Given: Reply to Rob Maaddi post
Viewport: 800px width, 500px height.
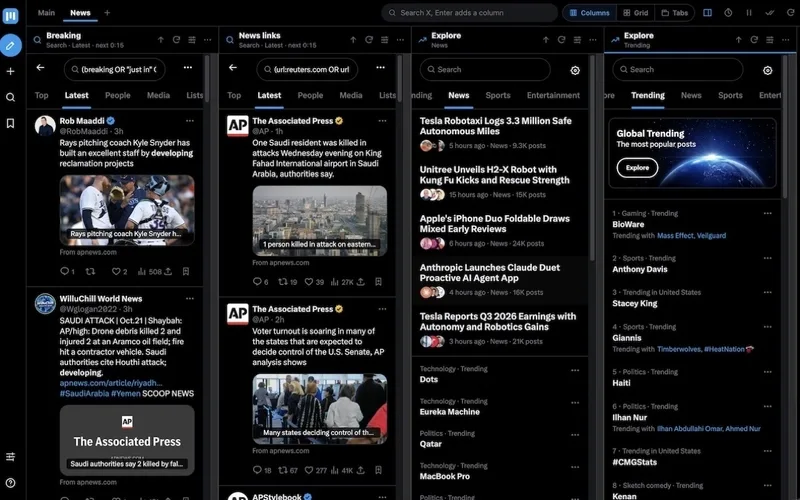Looking at the screenshot, I should (67, 271).
